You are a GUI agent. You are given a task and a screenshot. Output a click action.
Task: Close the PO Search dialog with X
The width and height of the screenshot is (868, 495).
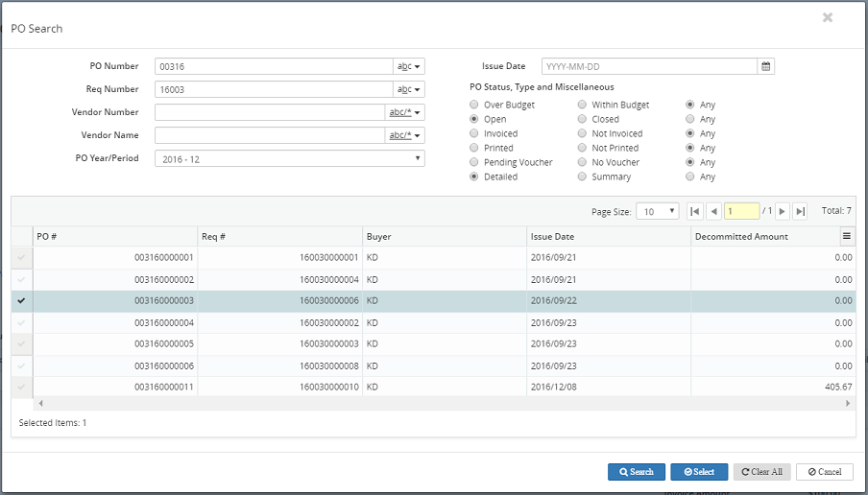(x=828, y=17)
